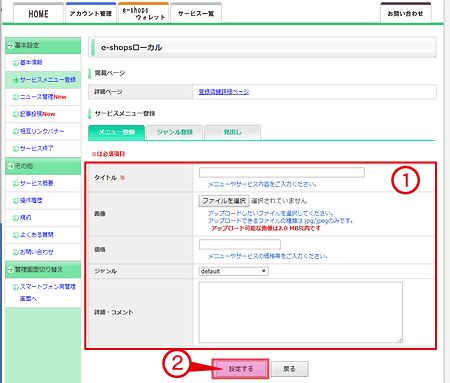Click the 掲載ページ section heading

coord(110,73)
